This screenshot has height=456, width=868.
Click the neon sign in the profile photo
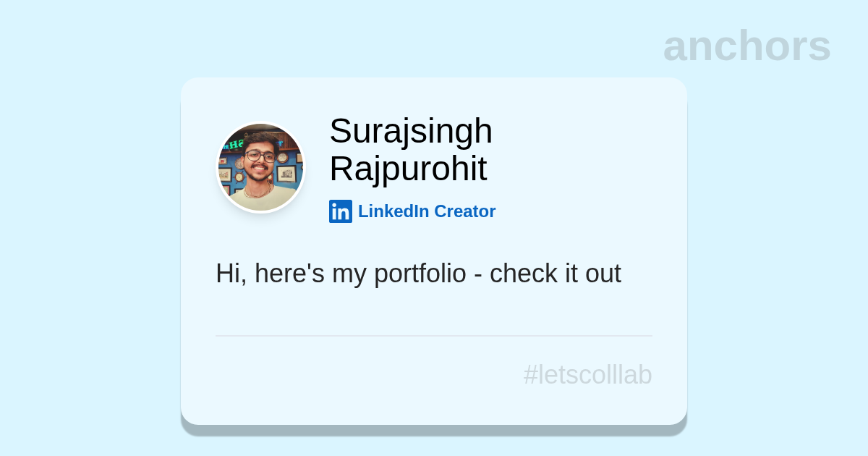pos(234,144)
